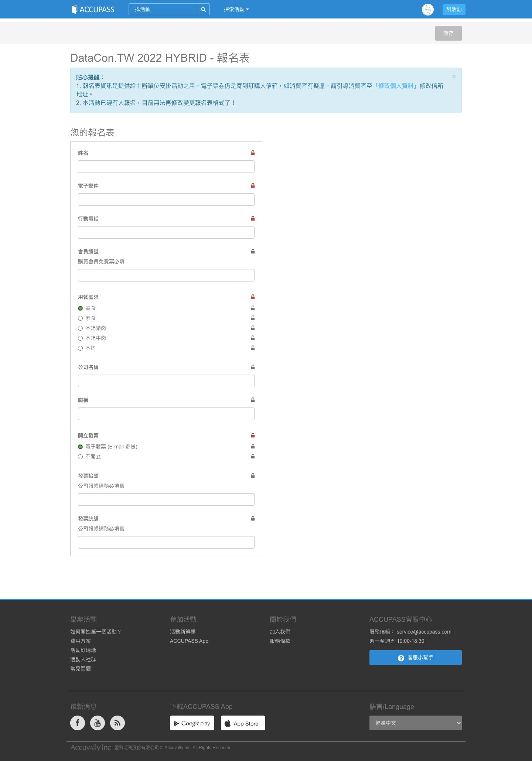Select the 不吃牛肉 radio button

click(x=80, y=338)
